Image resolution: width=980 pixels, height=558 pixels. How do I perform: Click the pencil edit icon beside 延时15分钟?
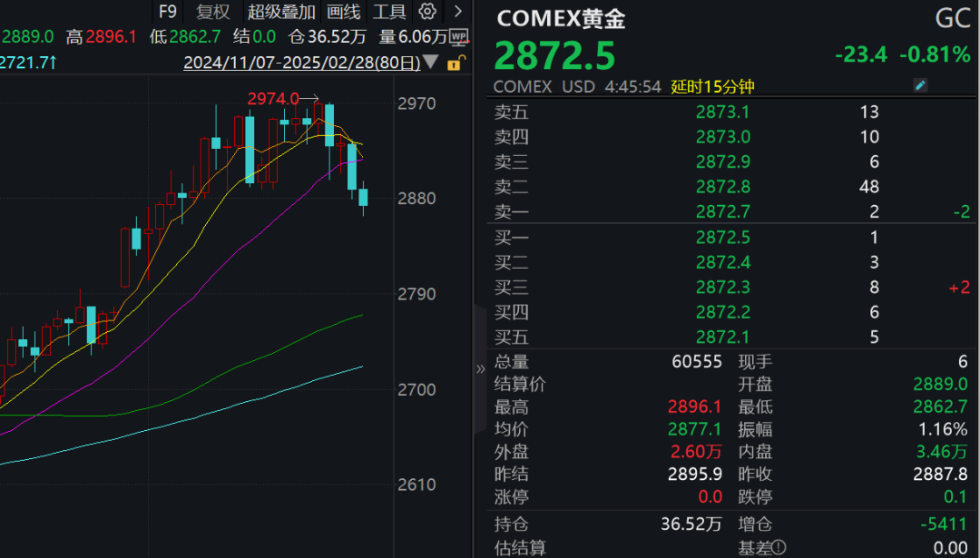click(920, 85)
